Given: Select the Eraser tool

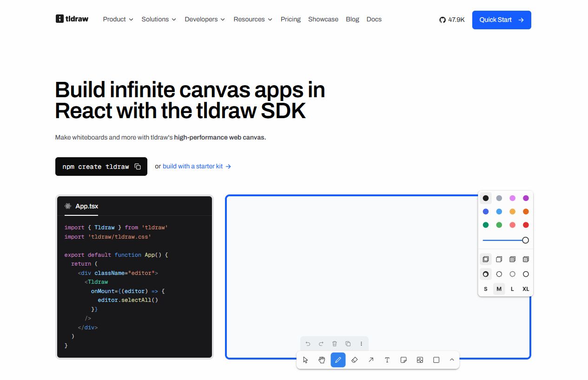Looking at the screenshot, I should [x=355, y=360].
